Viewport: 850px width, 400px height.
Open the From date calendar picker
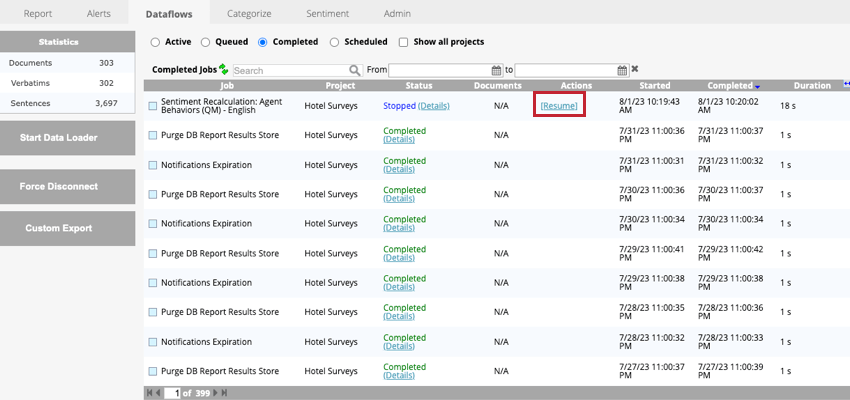pos(496,70)
